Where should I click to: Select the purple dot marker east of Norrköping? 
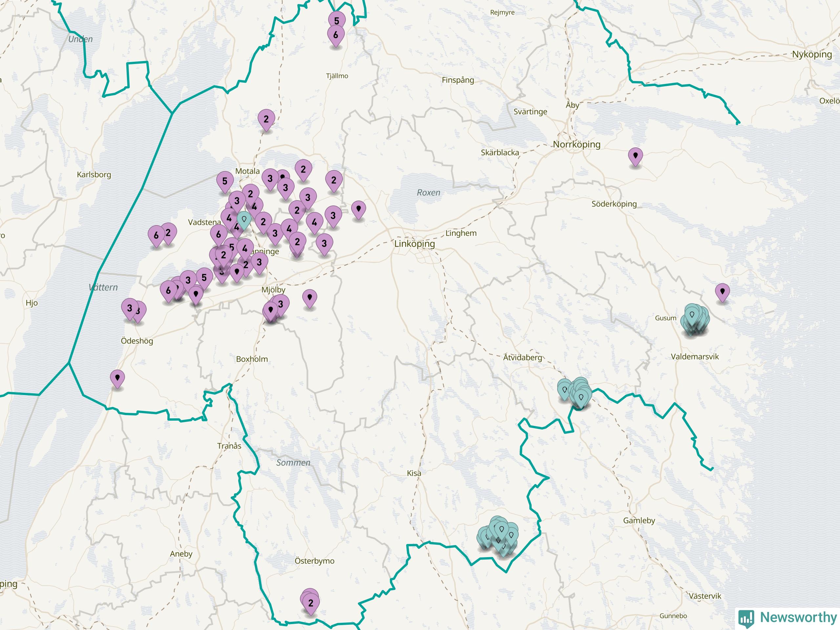635,156
